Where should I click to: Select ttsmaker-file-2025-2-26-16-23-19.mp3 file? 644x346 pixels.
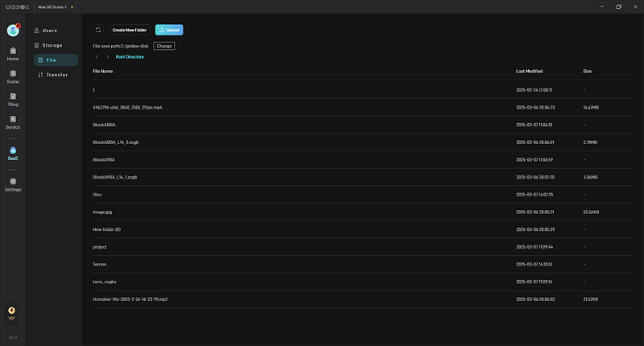coord(363,299)
